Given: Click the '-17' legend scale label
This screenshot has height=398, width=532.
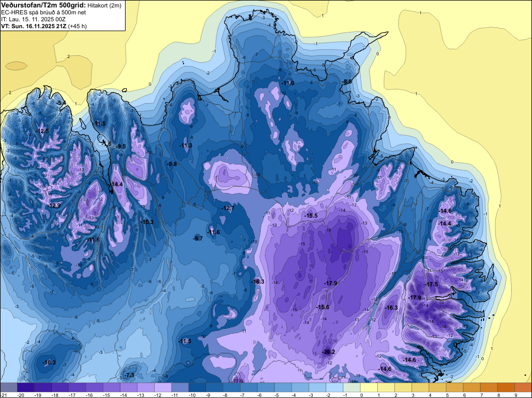Looking at the screenshot, I should pos(73,395).
